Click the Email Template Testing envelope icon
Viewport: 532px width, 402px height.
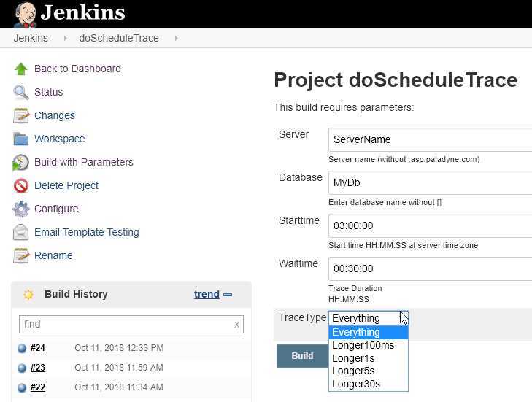tap(21, 233)
